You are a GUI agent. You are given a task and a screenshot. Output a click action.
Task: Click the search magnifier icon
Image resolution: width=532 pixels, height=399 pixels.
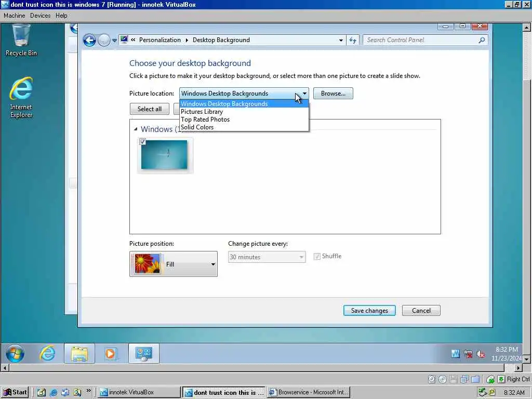point(482,40)
